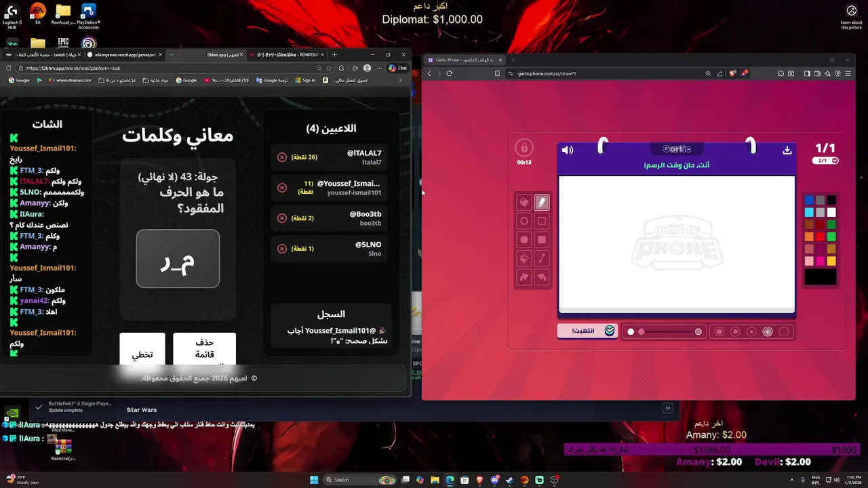The width and height of the screenshot is (868, 488).
Task: Pick the black color swatch
Action: [x=831, y=200]
